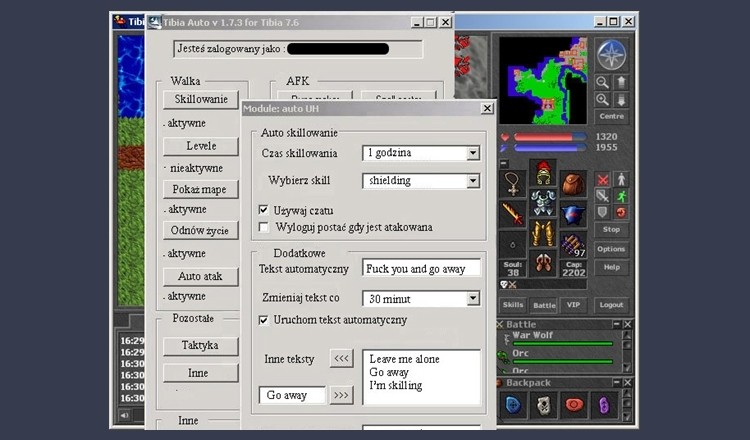Click the Inne button under Pozostałe
750x440 pixels.
(x=201, y=373)
